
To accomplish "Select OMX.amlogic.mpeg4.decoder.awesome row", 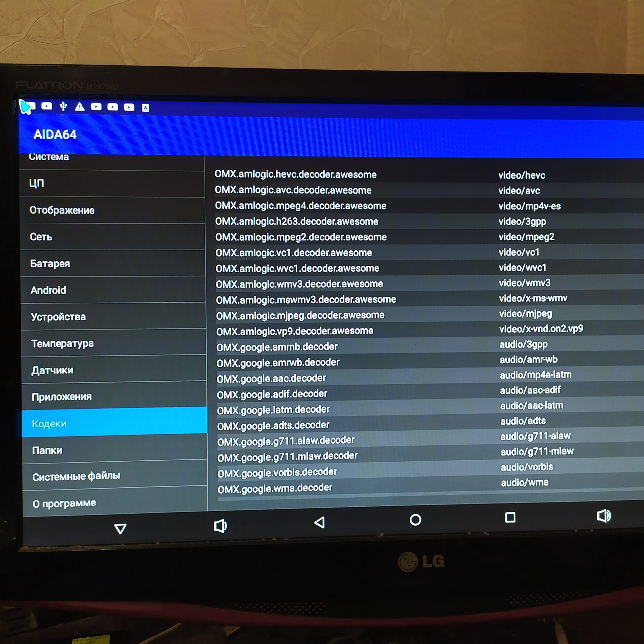I will click(429, 206).
